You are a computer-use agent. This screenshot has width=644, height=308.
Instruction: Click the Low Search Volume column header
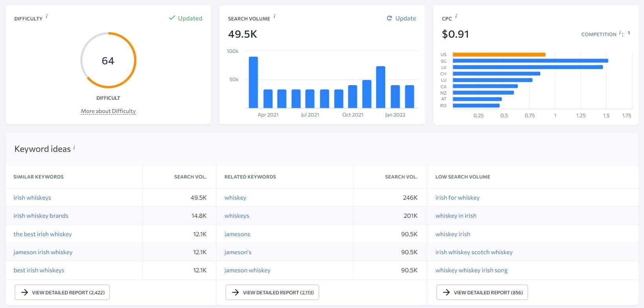pos(463,177)
